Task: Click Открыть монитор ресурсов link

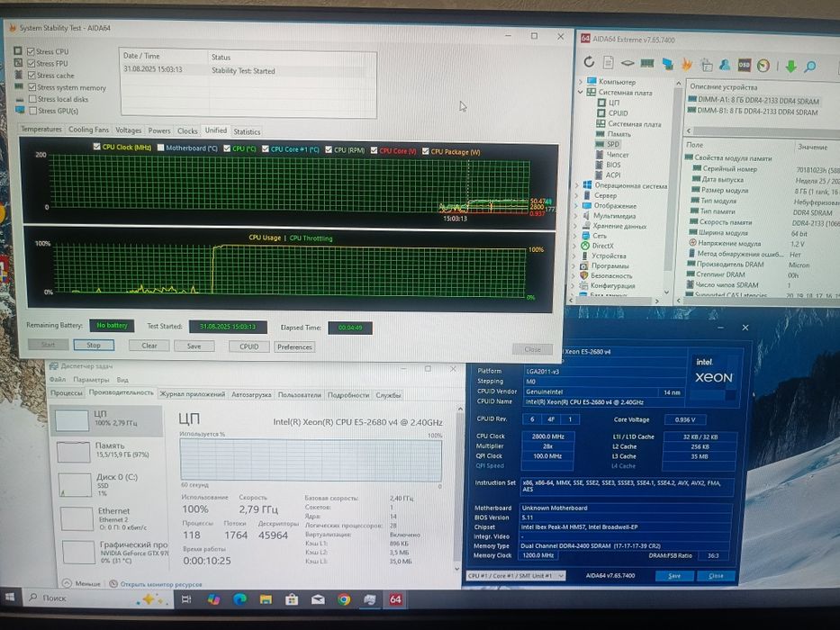Action: pos(161,584)
